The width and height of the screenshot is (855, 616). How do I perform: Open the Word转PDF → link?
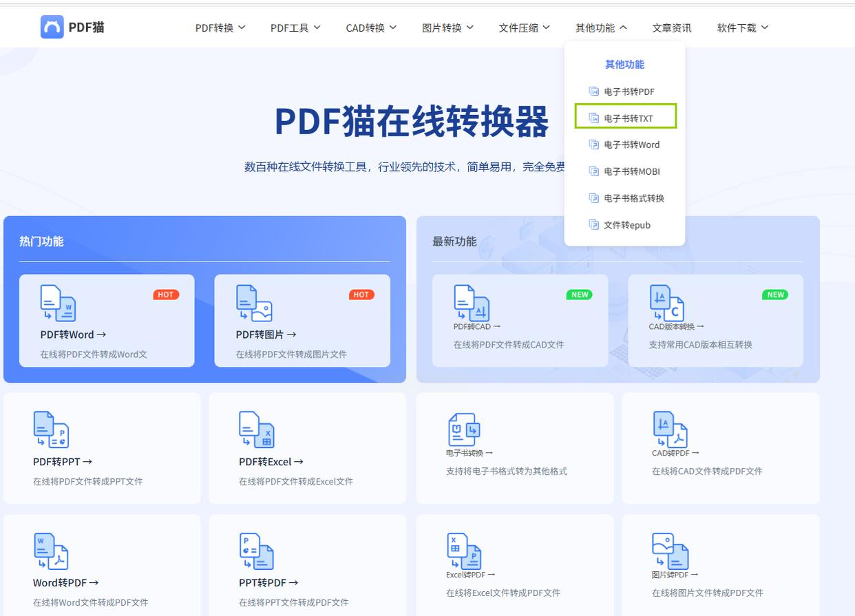(x=65, y=583)
